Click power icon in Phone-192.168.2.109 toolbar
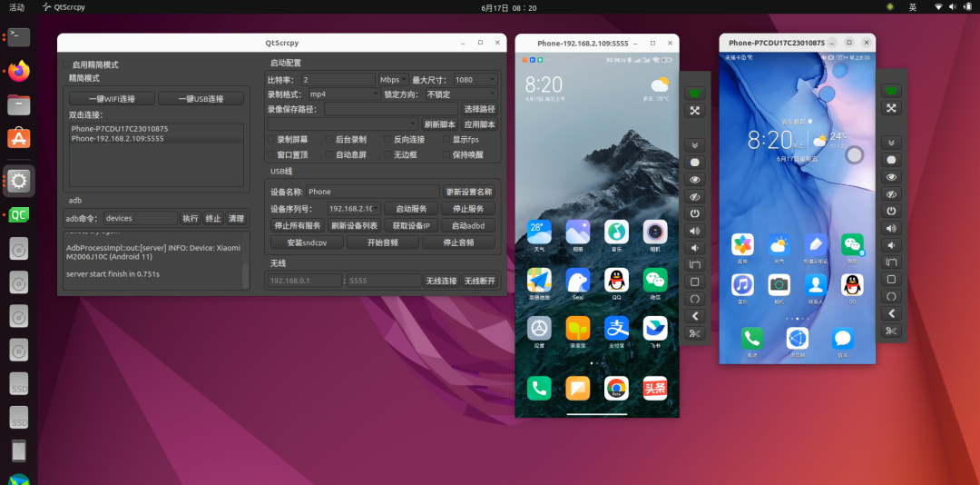Image resolution: width=980 pixels, height=485 pixels. [x=694, y=213]
